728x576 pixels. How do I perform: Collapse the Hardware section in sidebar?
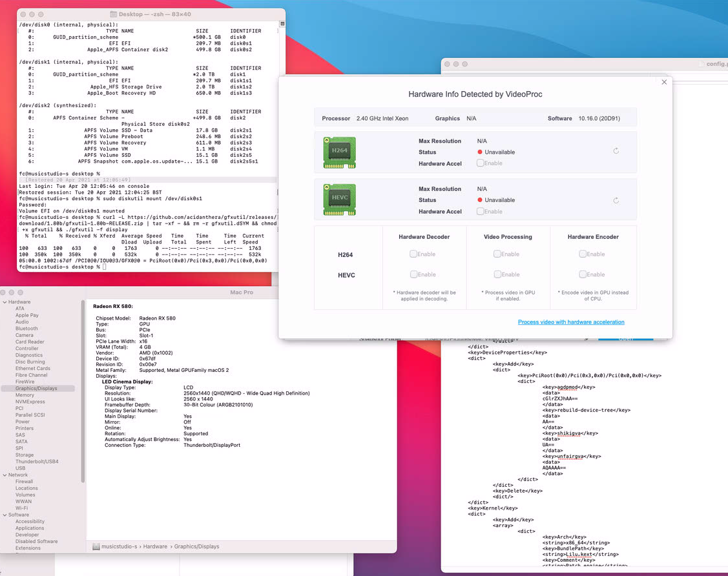click(5, 302)
